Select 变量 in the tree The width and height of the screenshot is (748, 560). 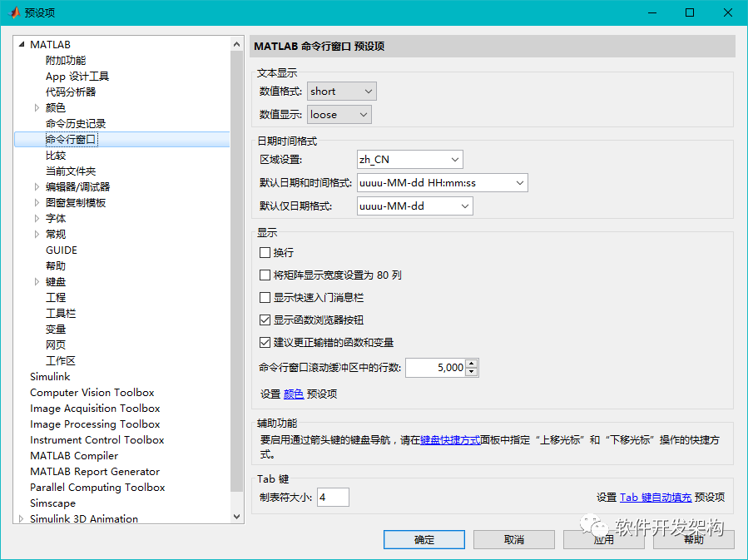[56, 330]
